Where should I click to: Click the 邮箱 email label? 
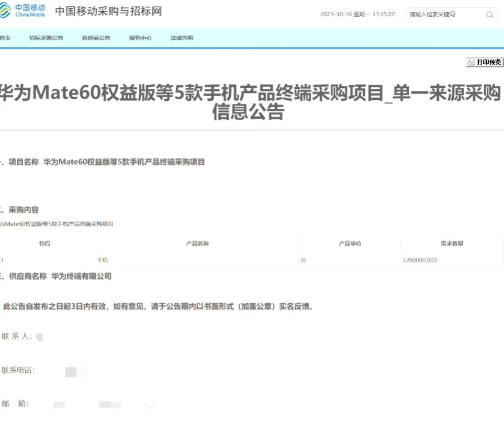click(x=15, y=404)
